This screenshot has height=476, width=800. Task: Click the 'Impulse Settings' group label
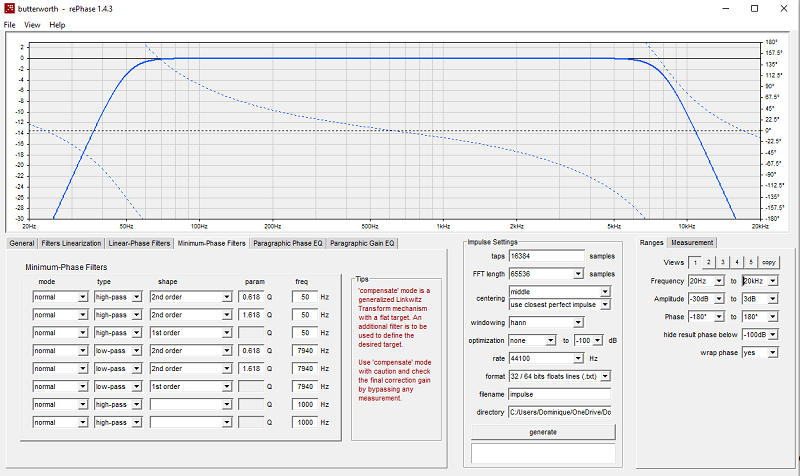[x=492, y=242]
